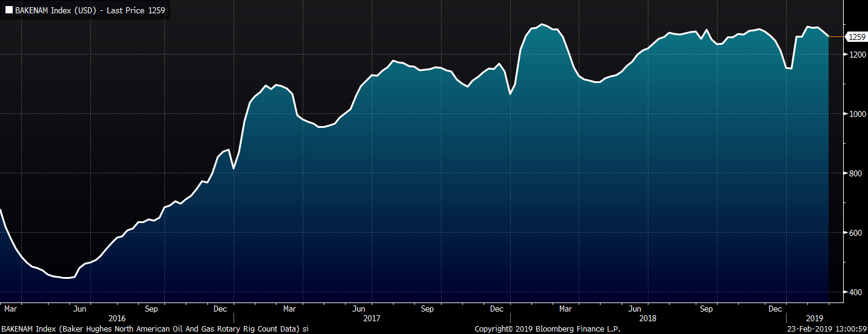
Task: Select the Mar label in 2018
Action: point(565,309)
